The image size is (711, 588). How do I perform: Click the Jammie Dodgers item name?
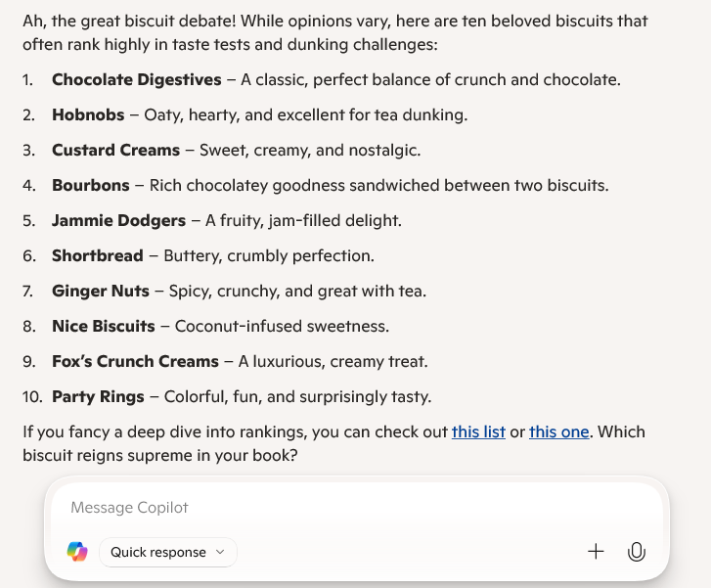[x=118, y=220]
